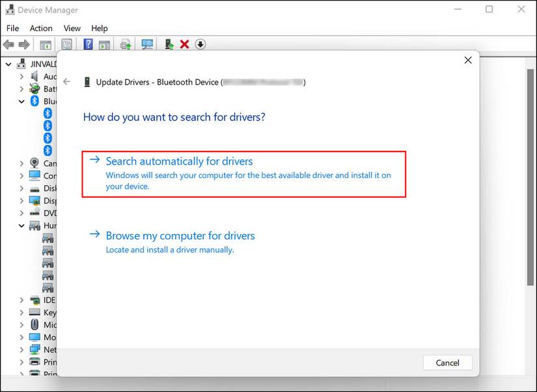Select the Audio speaker category icon
537x392 pixels.
[34, 76]
